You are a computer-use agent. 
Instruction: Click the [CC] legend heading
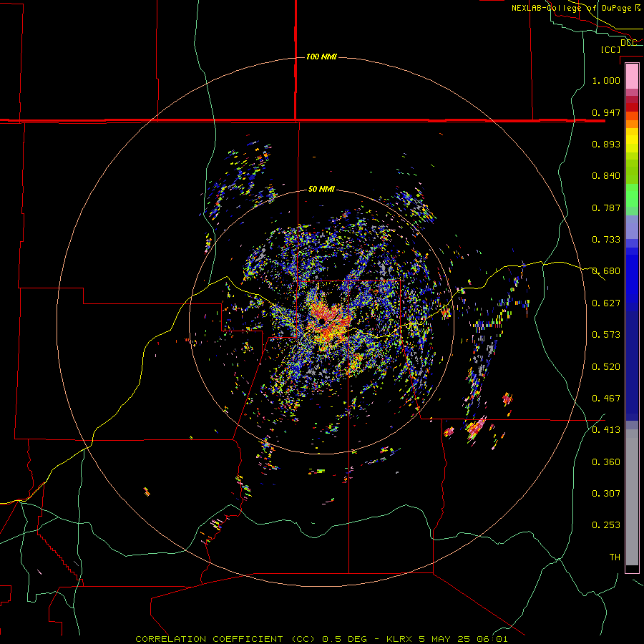point(610,49)
